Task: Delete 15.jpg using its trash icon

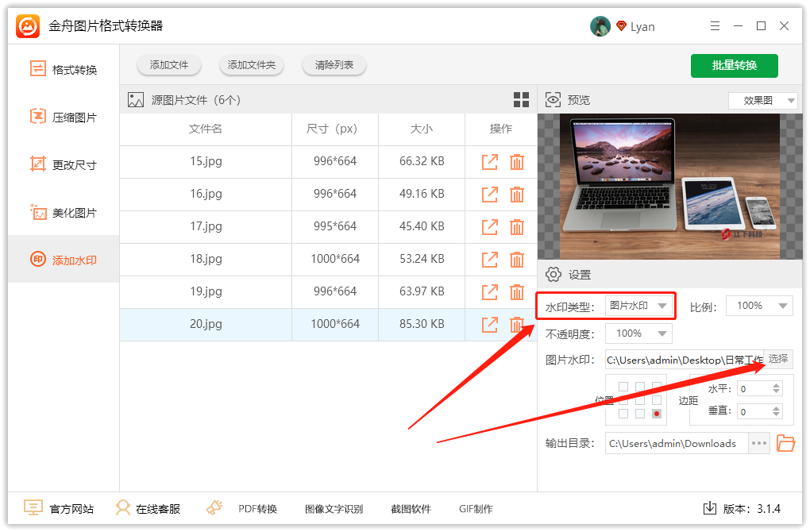Action: tap(517, 162)
